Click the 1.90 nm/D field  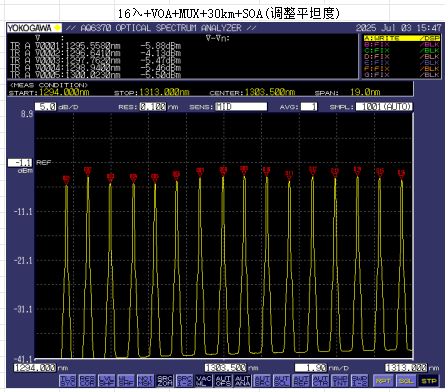tap(311, 368)
